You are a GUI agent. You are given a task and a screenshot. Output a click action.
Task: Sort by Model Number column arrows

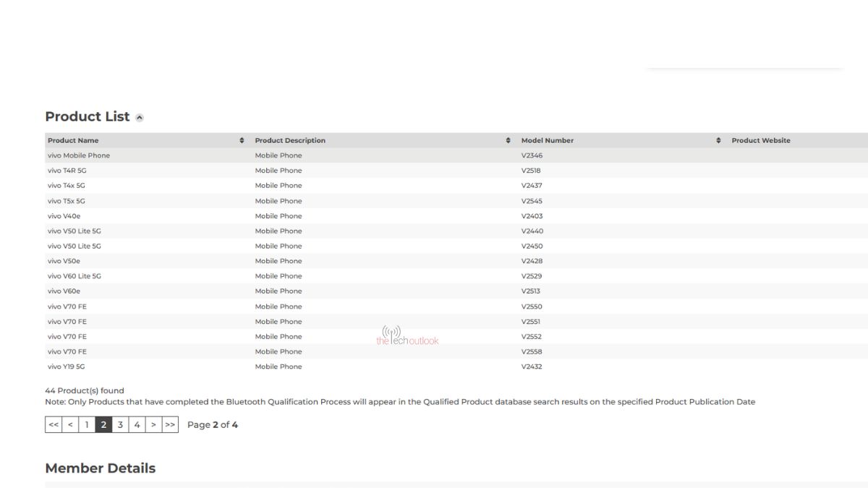718,140
